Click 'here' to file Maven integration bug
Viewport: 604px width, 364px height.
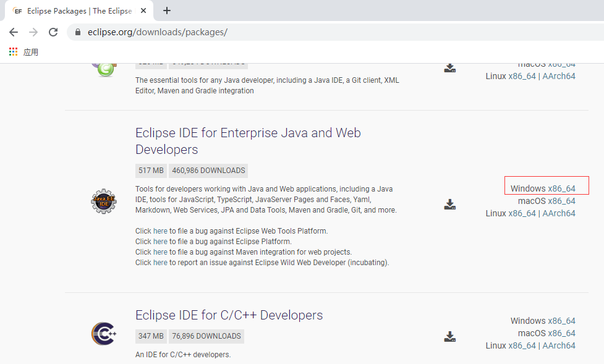coord(160,252)
